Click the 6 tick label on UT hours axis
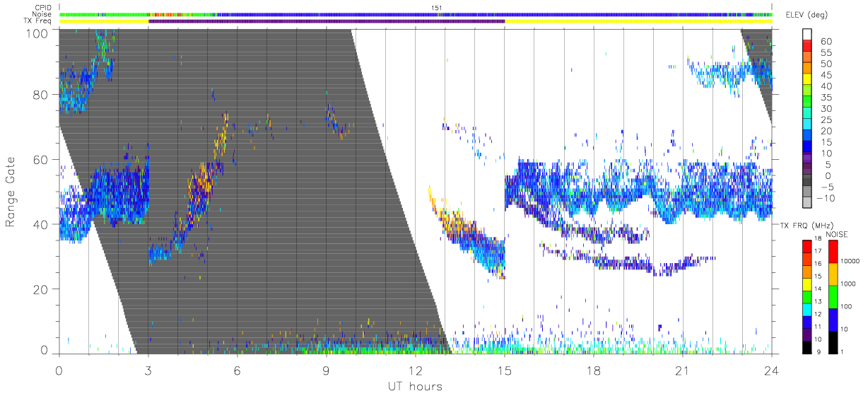The image size is (868, 401). 237,371
